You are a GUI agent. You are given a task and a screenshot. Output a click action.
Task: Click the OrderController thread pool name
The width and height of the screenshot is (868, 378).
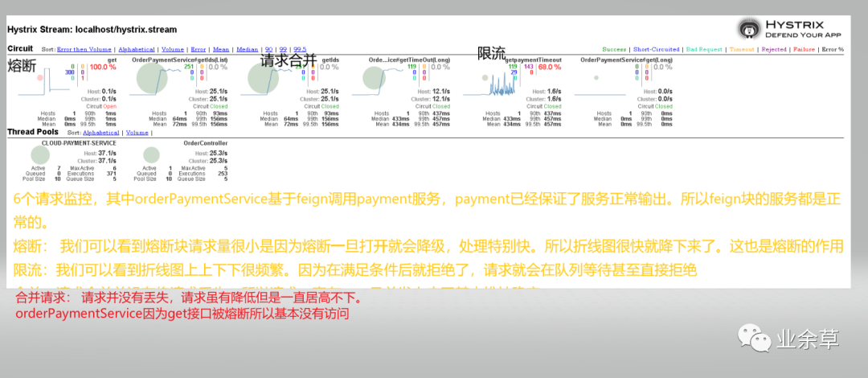(x=206, y=143)
